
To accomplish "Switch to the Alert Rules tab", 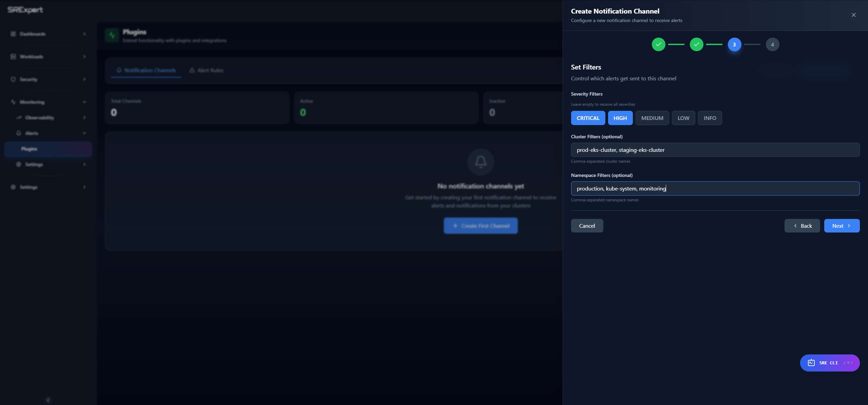I will (x=206, y=70).
